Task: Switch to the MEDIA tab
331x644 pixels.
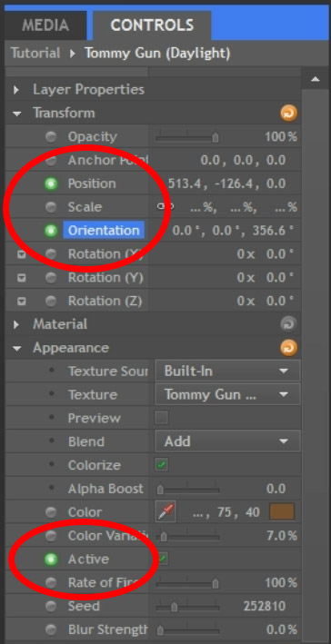Action: 45,25
